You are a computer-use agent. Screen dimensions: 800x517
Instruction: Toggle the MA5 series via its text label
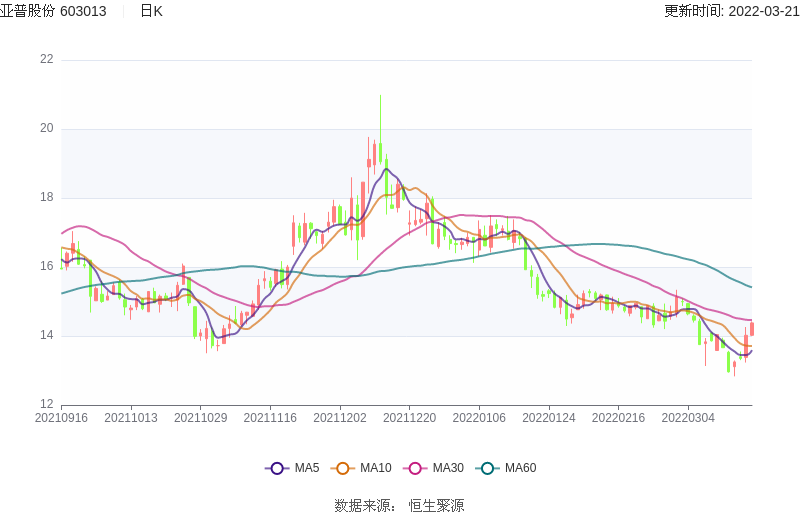307,468
